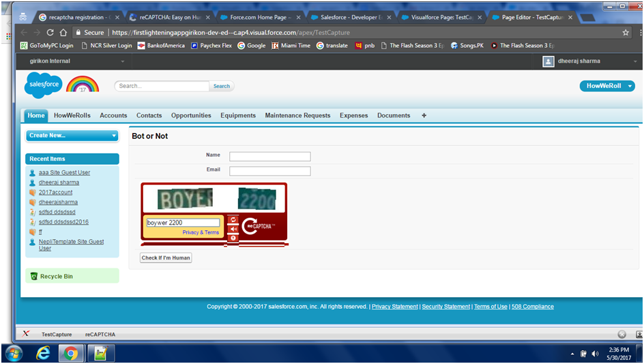Show hidden system tray icons

(x=572, y=354)
